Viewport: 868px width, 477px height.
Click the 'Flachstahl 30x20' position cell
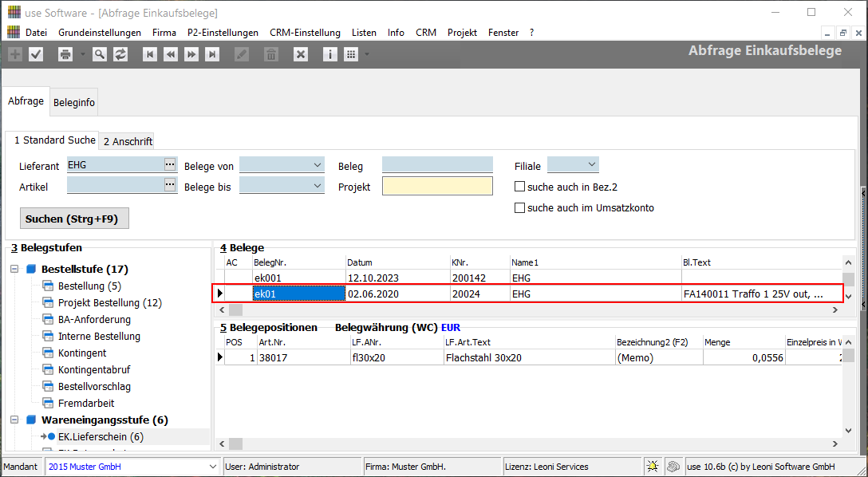[529, 357]
